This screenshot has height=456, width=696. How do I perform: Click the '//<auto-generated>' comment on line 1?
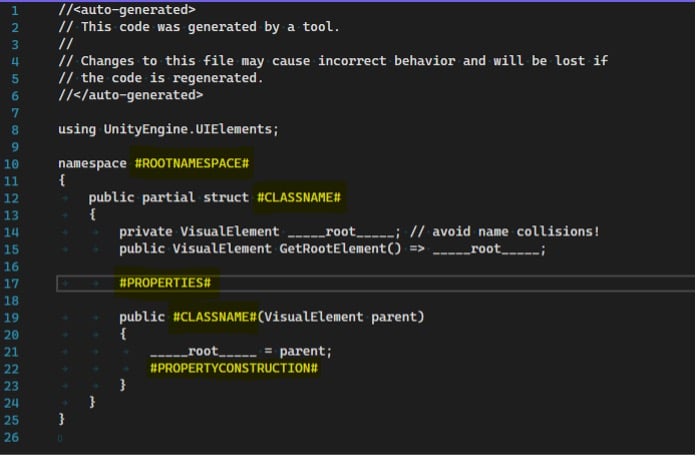127,9
